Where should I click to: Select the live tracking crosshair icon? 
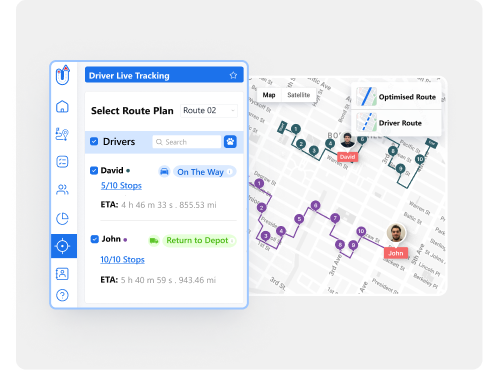pyautogui.click(x=63, y=246)
